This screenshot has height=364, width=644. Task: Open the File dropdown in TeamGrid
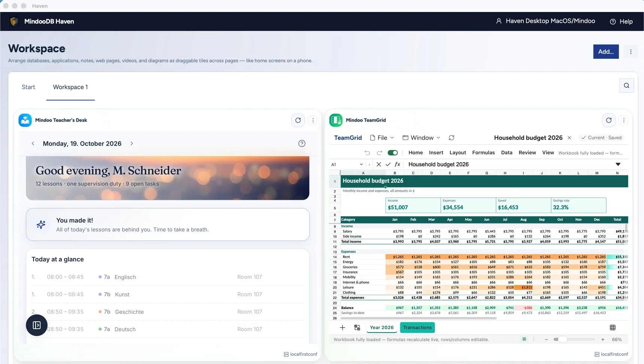pyautogui.click(x=382, y=138)
